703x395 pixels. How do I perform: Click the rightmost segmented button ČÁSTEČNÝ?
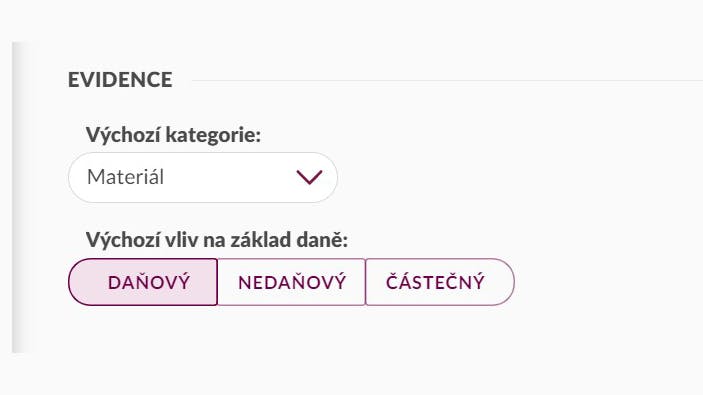point(440,282)
